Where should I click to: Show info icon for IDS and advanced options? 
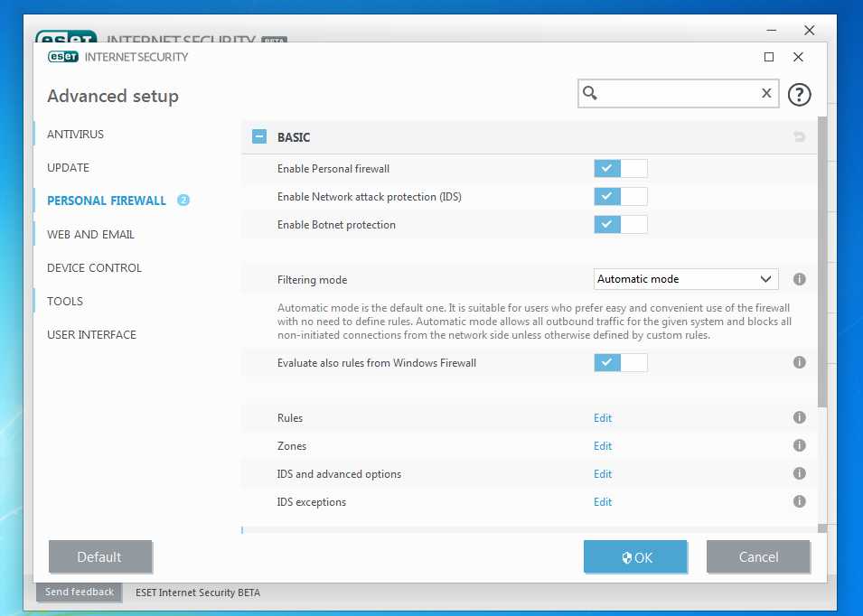(799, 473)
